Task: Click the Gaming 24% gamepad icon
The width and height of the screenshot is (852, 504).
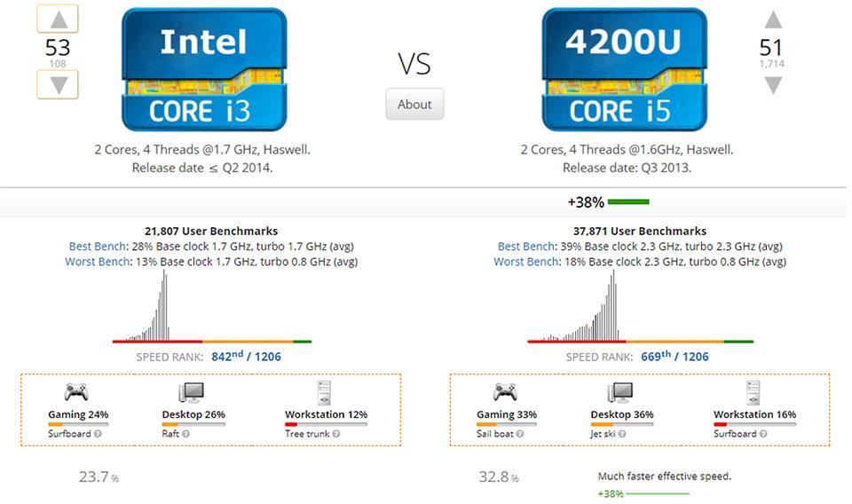Action: coord(76,391)
